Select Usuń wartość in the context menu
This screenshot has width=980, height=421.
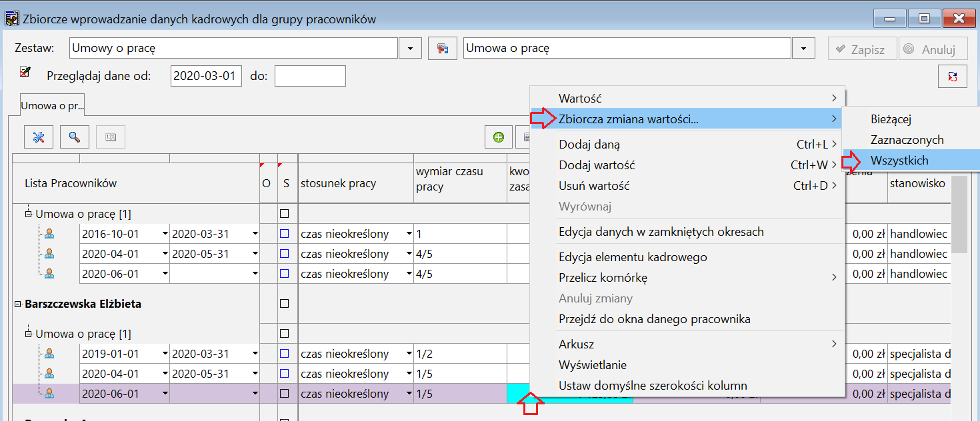[x=687, y=186]
